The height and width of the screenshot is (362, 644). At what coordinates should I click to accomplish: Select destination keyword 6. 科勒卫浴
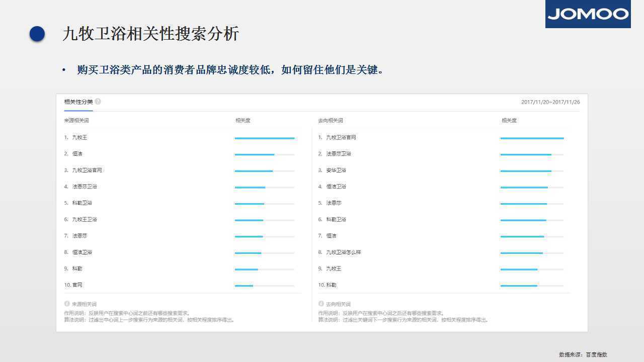332,220
